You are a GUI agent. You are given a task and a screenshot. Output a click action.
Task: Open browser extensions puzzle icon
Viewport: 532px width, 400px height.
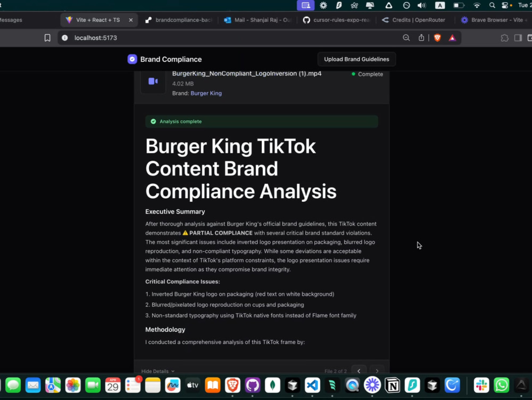504,38
